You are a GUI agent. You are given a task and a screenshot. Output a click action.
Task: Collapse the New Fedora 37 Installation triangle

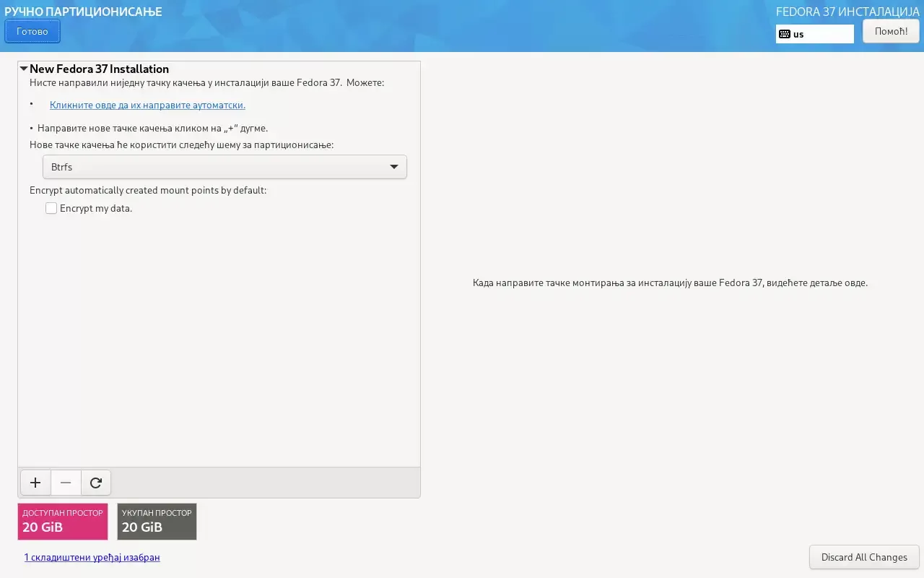24,69
